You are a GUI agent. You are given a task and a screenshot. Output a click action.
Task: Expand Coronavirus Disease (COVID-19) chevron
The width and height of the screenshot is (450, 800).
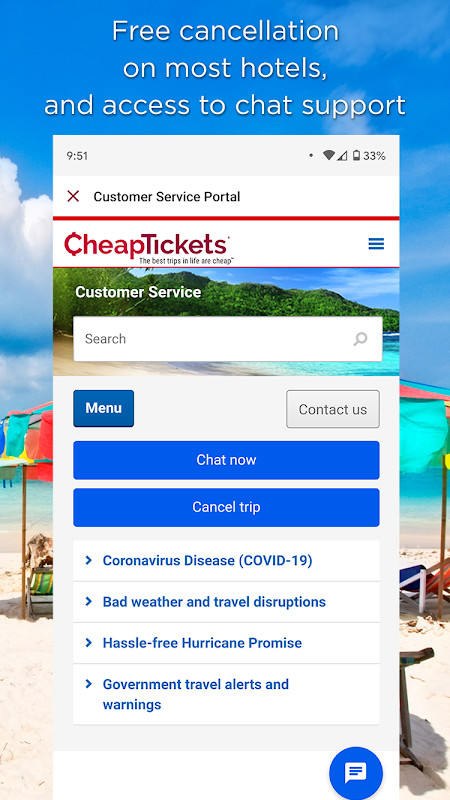pos(89,560)
